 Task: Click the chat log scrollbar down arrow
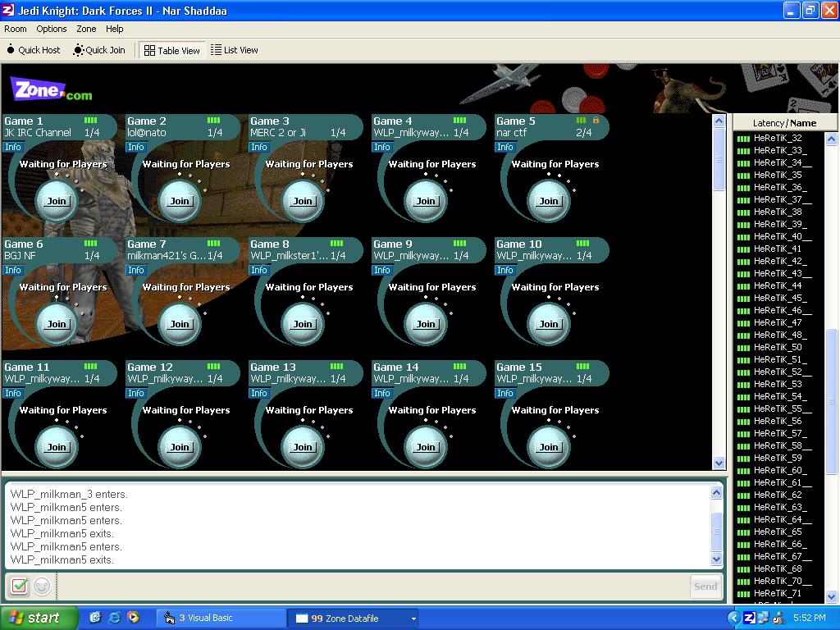point(717,559)
